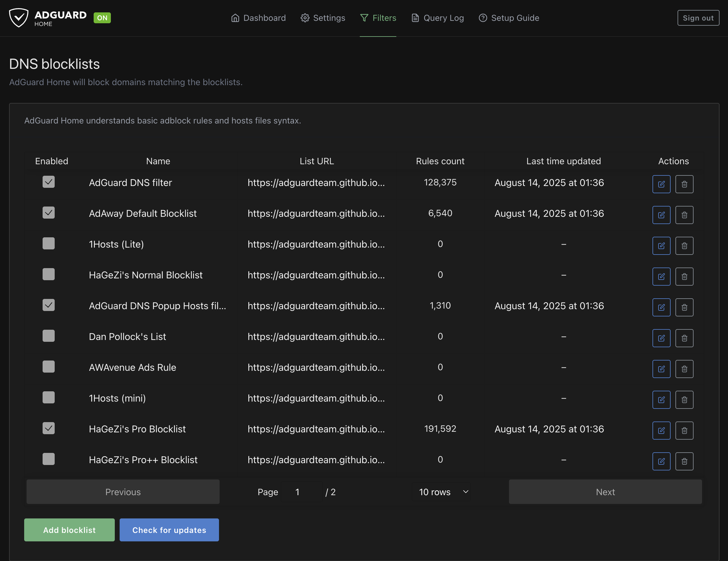Viewport: 728px width, 561px height.
Task: Uncheck AdGuard DNS Popup Hosts filter
Action: pos(48,305)
